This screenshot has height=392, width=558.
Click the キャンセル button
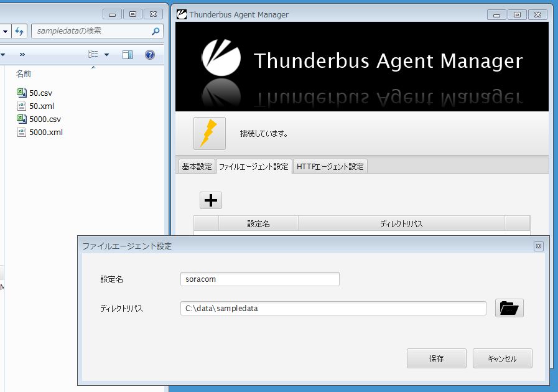[x=502, y=358]
